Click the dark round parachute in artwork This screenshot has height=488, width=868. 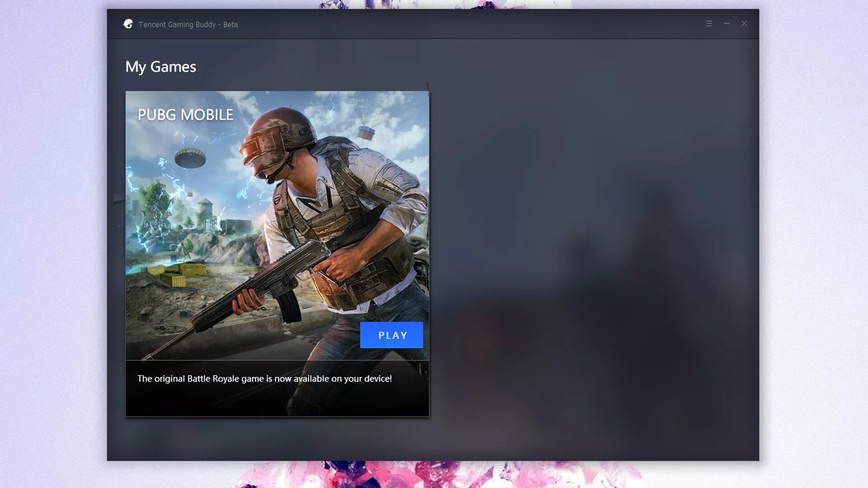click(190, 158)
